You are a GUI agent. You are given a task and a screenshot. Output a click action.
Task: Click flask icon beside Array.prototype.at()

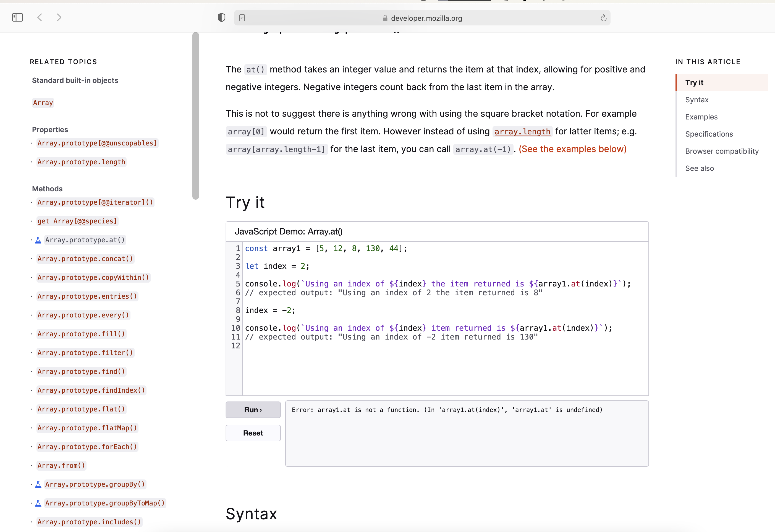pos(38,240)
